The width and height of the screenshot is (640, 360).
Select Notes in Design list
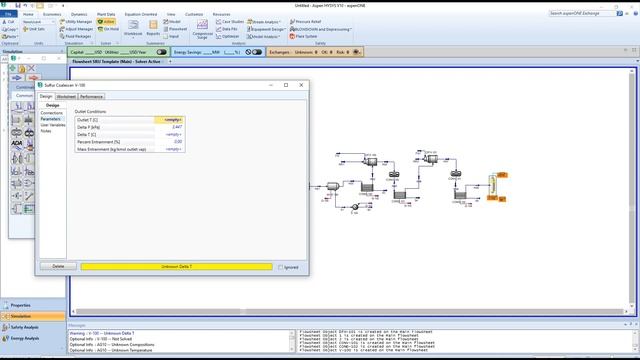(x=46, y=131)
